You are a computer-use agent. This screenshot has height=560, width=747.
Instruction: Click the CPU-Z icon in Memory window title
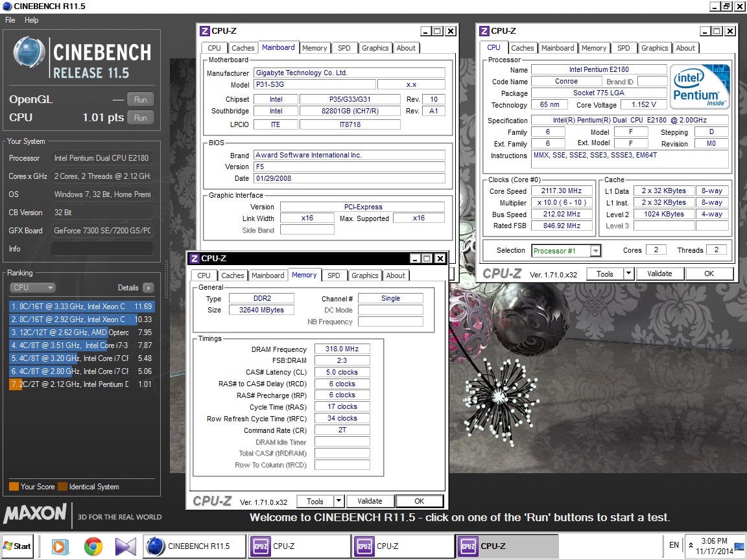click(194, 259)
